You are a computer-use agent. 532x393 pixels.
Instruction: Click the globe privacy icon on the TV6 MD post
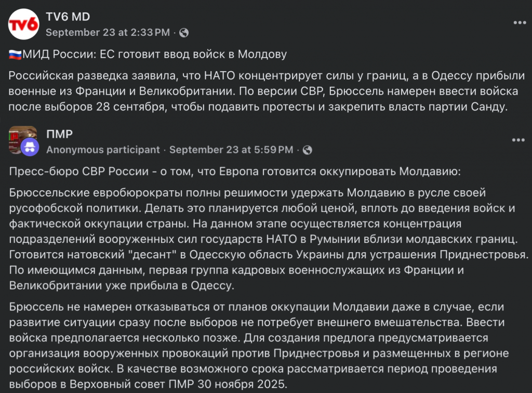click(184, 33)
